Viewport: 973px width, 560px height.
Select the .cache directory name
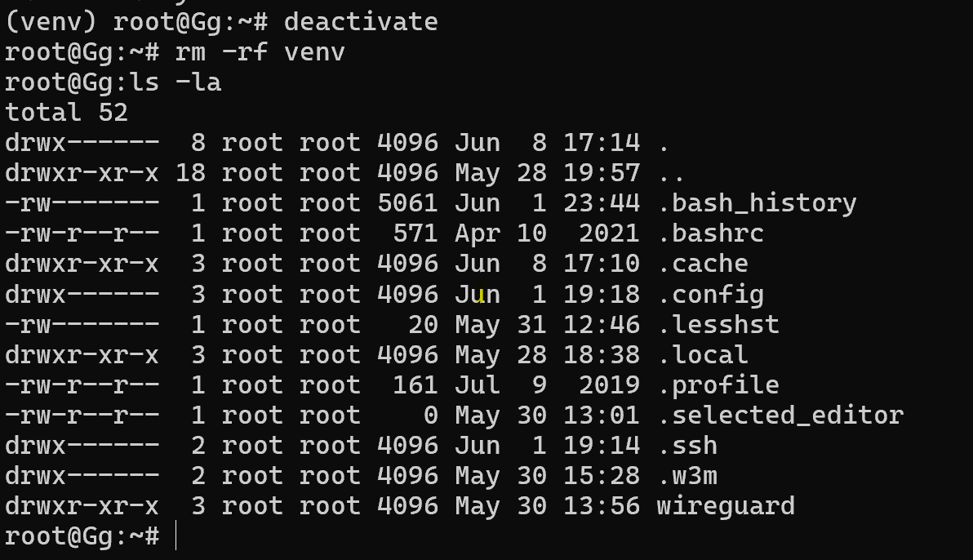tap(703, 264)
